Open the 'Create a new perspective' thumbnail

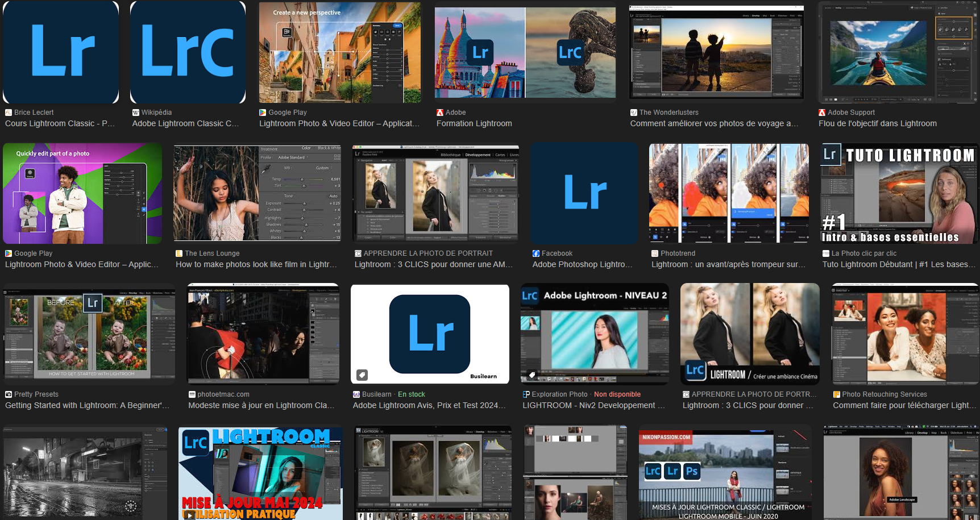340,52
